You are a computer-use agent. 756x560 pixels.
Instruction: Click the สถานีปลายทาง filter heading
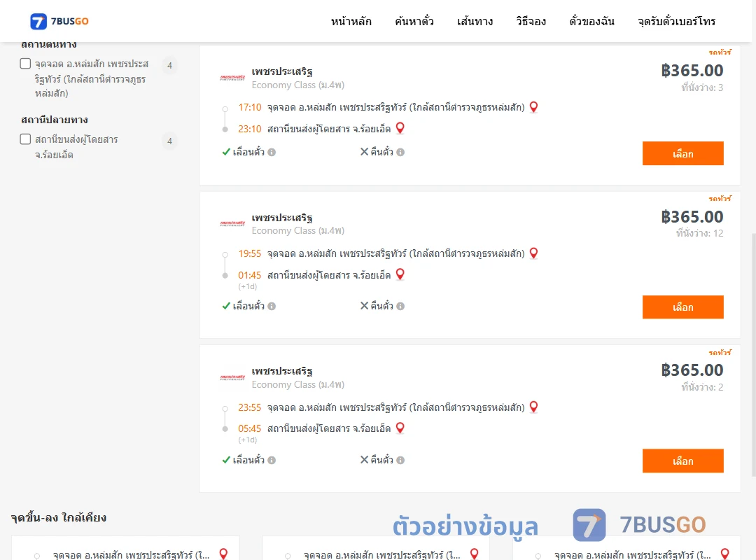pos(55,120)
